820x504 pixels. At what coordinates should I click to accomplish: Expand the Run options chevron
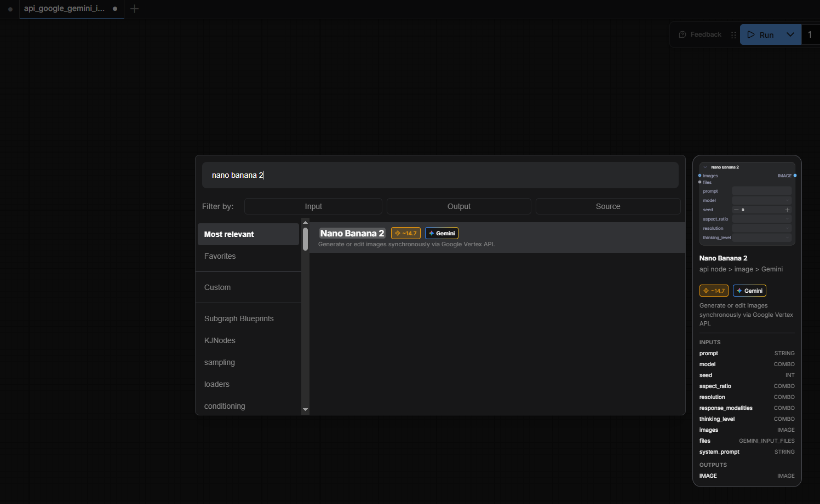[790, 34]
